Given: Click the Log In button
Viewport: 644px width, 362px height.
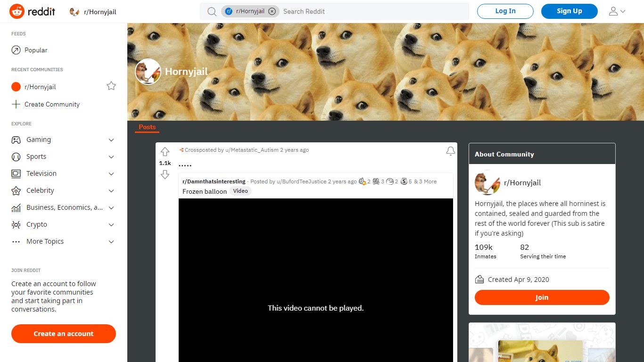Looking at the screenshot, I should coord(505,11).
